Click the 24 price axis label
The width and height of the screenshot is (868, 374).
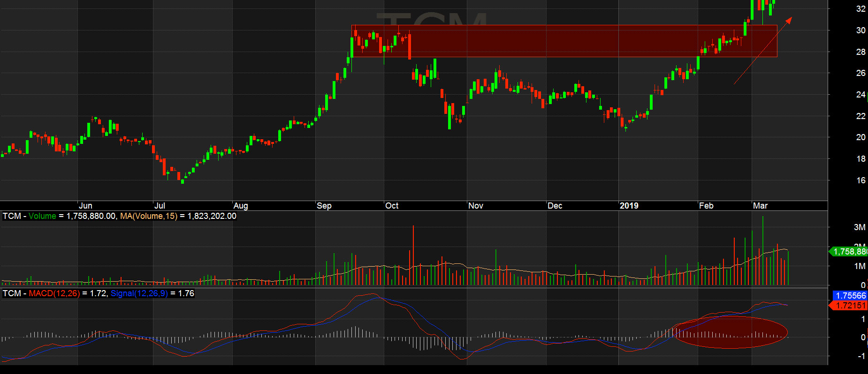[861, 95]
